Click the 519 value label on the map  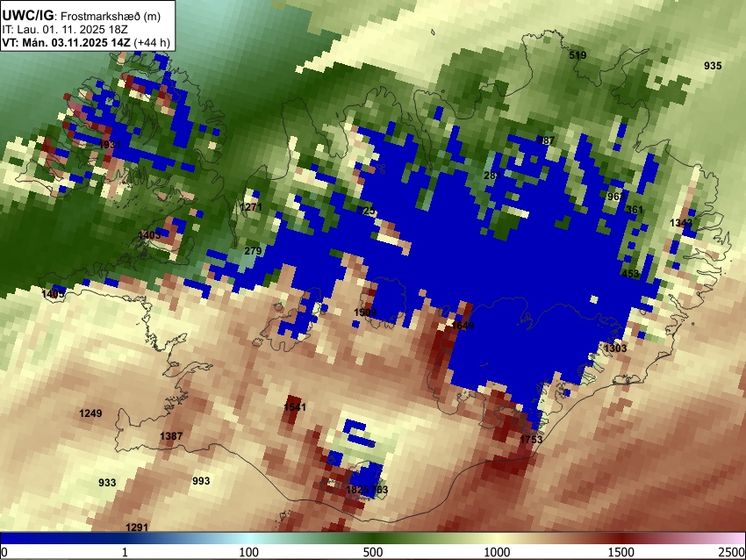click(577, 55)
